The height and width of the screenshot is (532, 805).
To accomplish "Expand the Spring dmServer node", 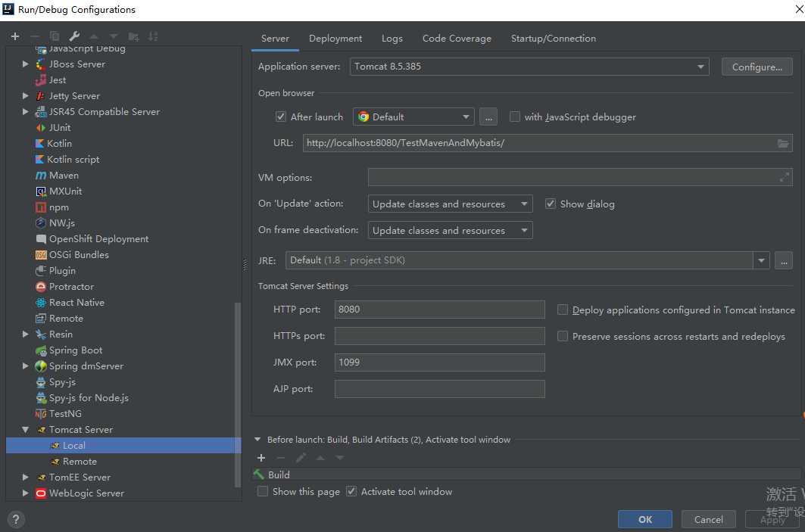I will tap(25, 366).
